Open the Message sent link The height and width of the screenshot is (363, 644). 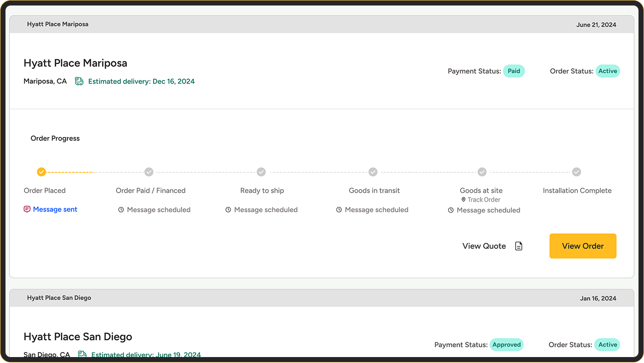[55, 209]
